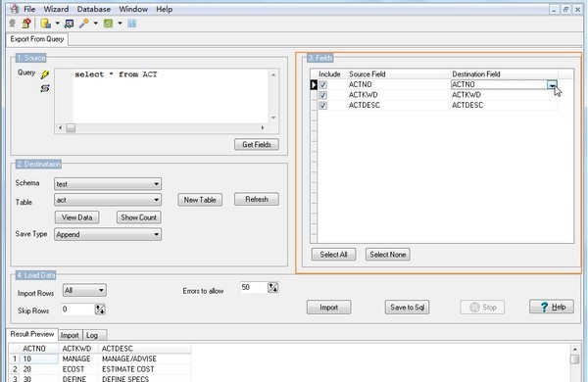
Task: Click the S-shaped icon below the lightning icon
Action: [x=45, y=88]
